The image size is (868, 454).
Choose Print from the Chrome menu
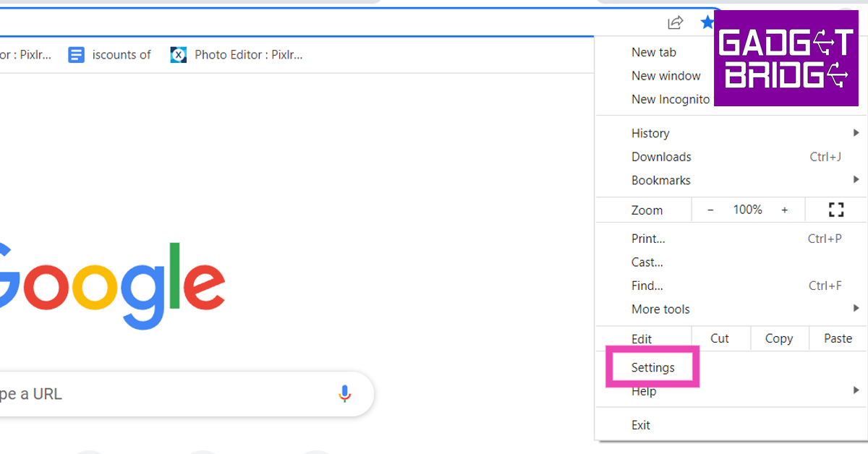648,239
